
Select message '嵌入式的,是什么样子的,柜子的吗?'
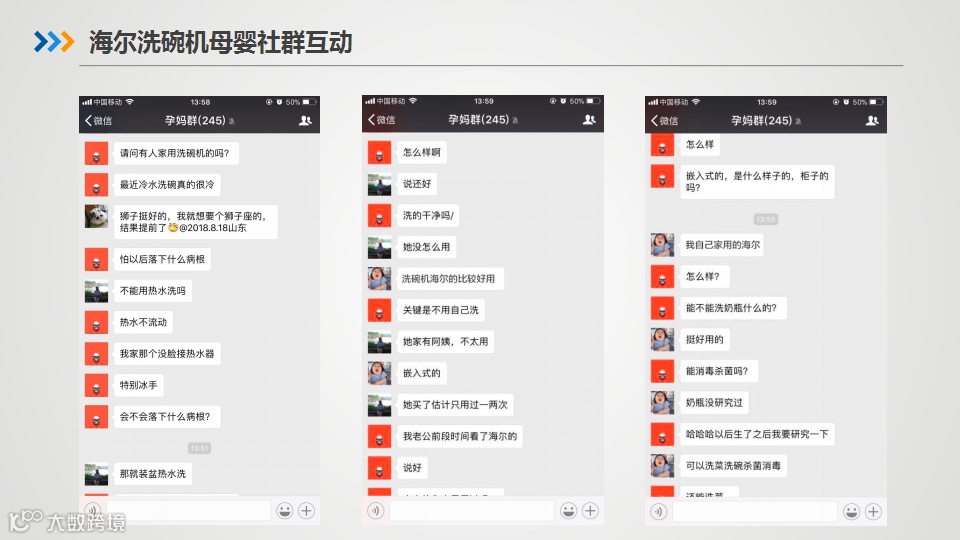coord(757,182)
